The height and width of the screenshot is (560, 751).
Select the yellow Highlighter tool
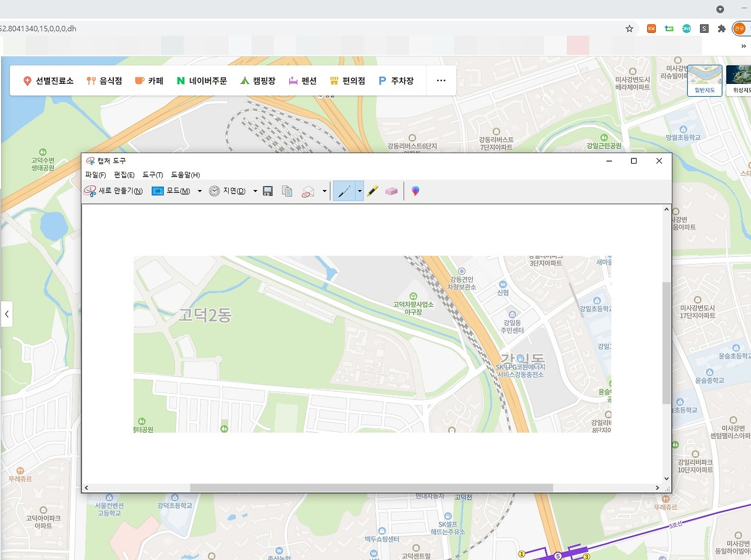click(x=373, y=191)
